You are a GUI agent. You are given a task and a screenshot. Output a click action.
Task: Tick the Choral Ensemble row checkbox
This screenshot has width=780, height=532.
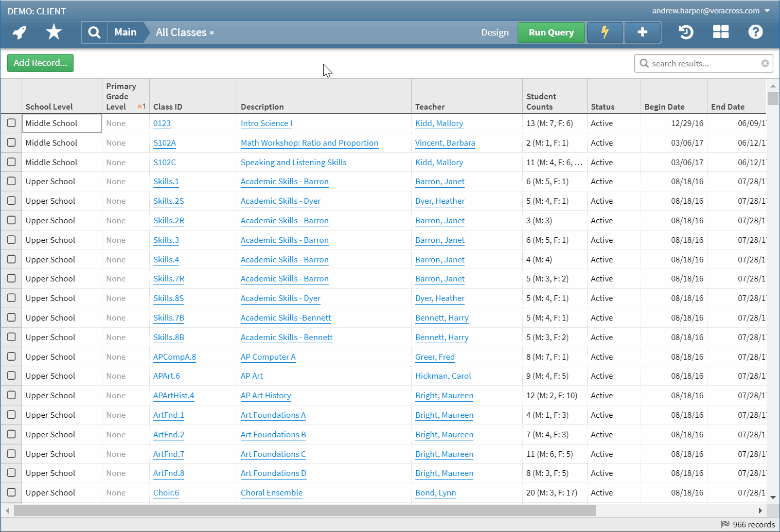pyautogui.click(x=11, y=492)
